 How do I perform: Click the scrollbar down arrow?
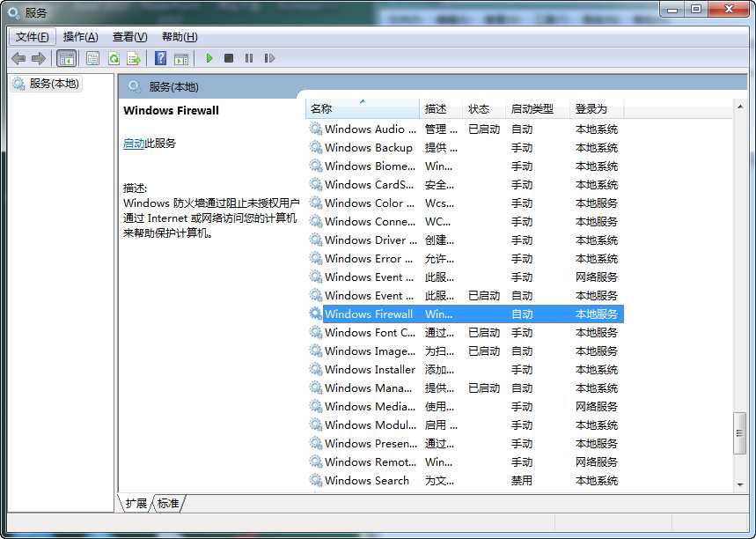pos(739,484)
